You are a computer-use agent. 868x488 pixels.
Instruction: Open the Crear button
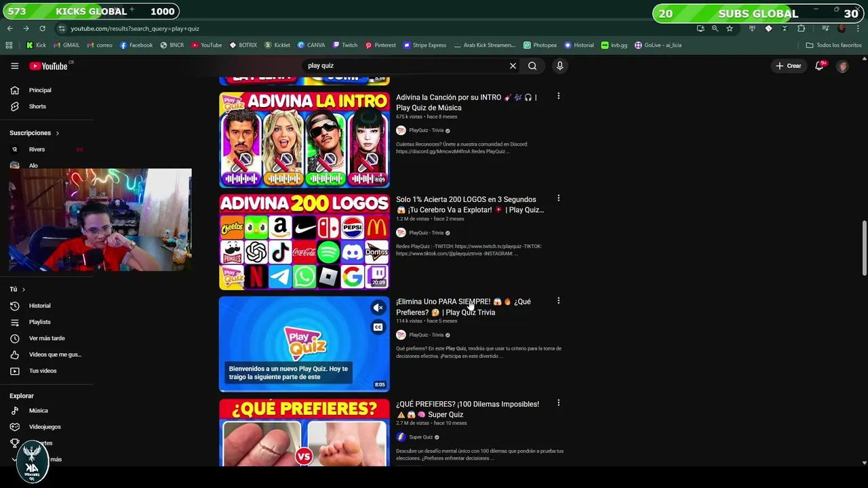point(789,66)
